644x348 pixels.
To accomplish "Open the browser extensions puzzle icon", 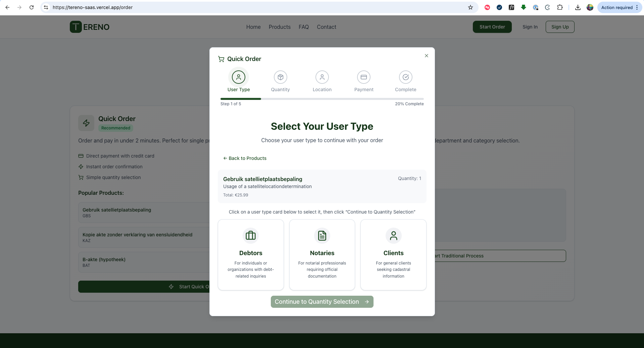I will [560, 7].
